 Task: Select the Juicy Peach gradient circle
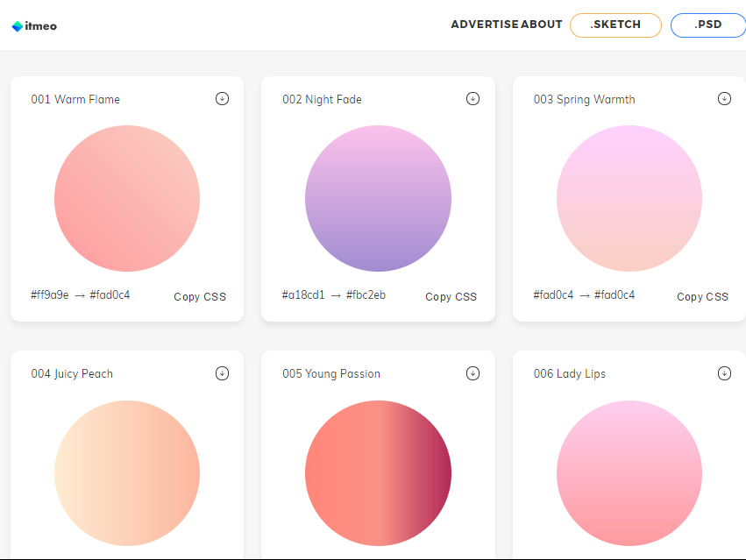(127, 473)
